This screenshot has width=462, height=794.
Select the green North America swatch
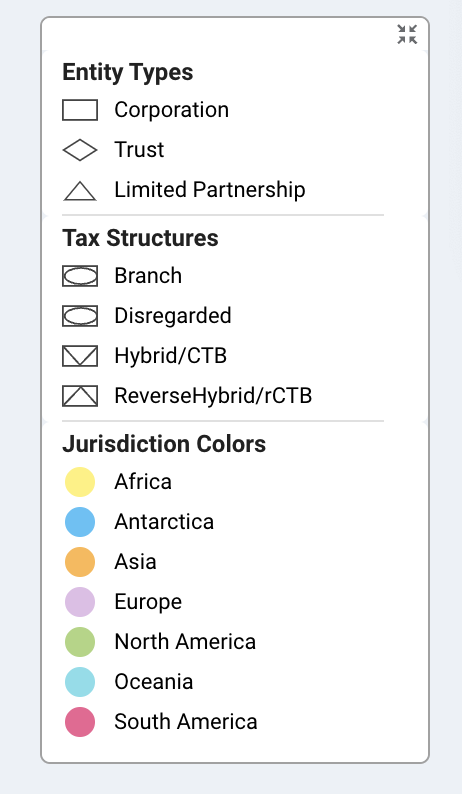(80, 642)
